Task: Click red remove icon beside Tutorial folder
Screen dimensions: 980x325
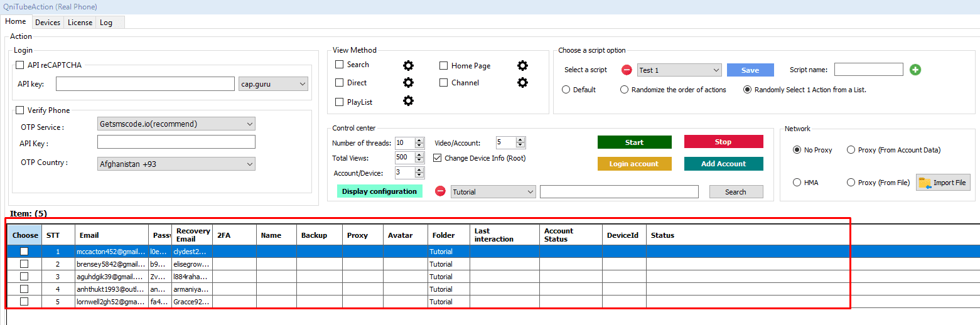Action: pyautogui.click(x=441, y=191)
